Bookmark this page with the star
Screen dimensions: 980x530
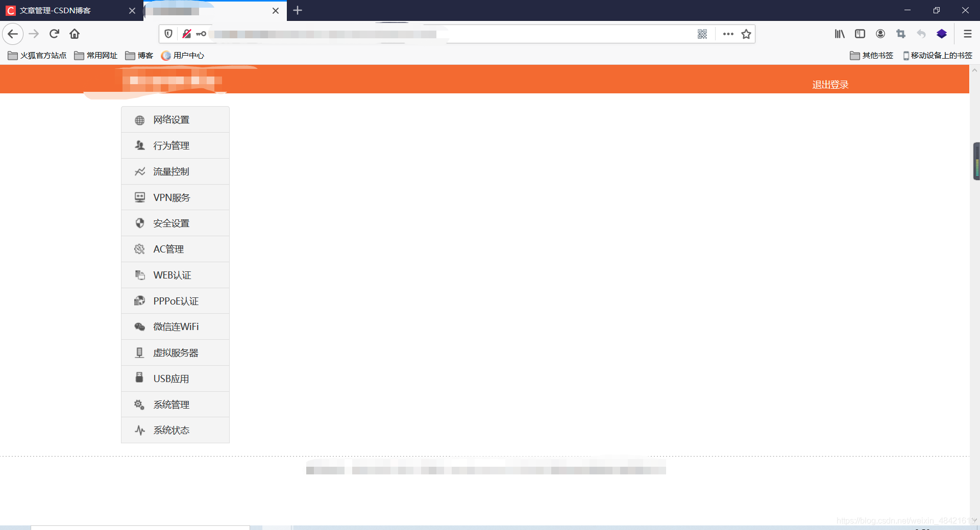[746, 34]
